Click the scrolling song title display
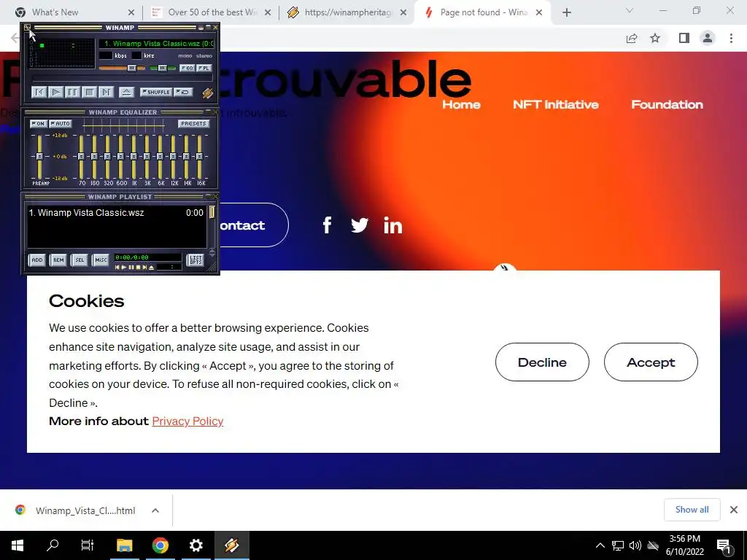The height and width of the screenshot is (560, 747). pos(158,43)
